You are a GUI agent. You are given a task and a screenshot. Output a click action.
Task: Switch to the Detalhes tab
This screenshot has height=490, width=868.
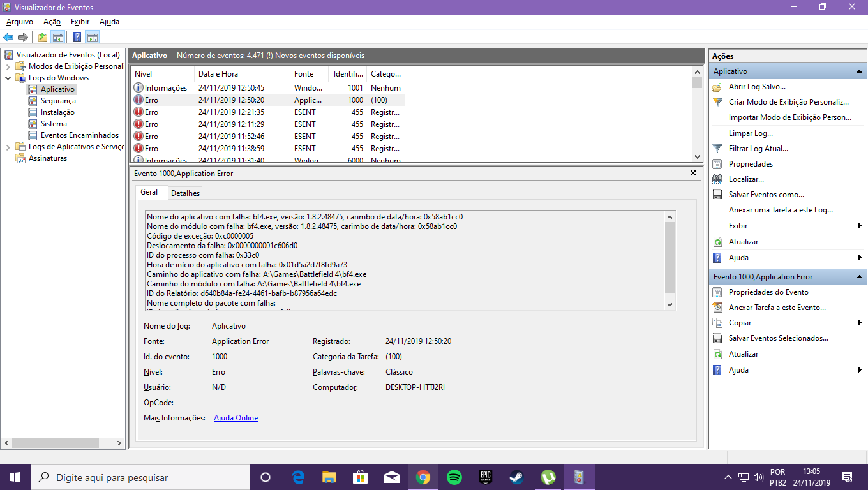[x=185, y=193]
